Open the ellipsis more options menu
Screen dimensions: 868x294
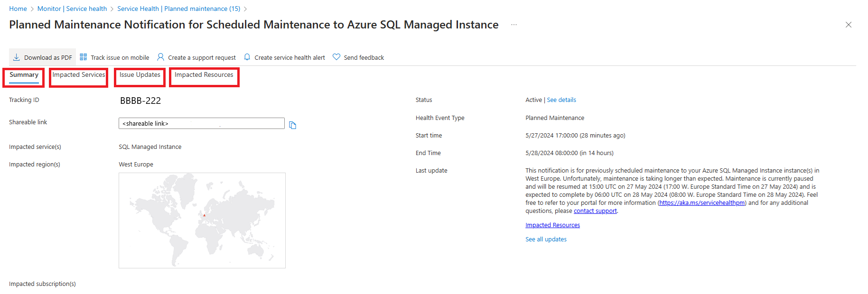click(x=514, y=25)
